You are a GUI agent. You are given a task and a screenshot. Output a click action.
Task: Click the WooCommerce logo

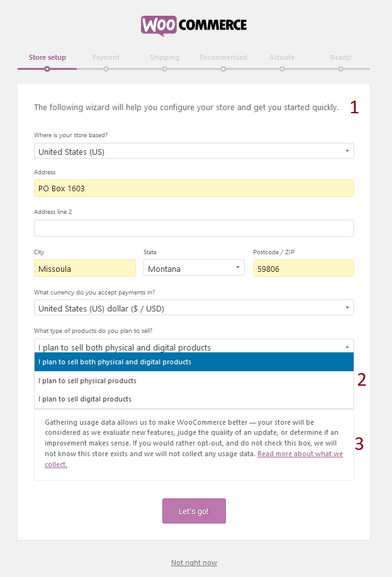pos(194,25)
